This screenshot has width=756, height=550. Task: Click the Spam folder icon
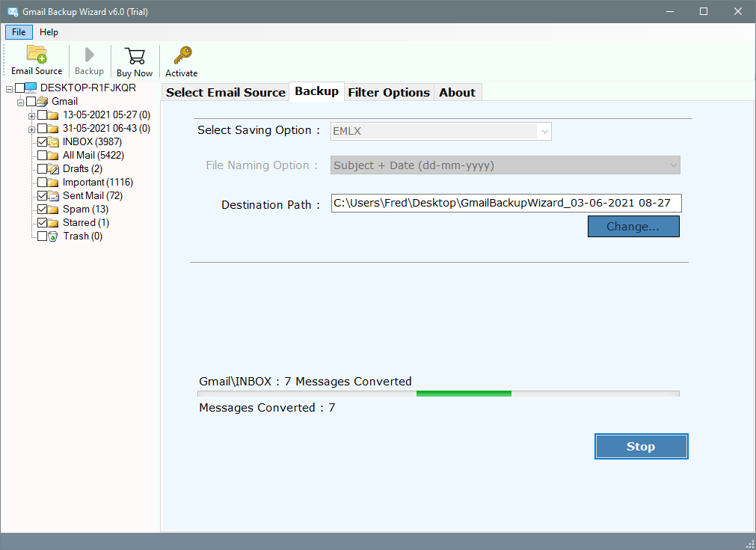(x=53, y=210)
